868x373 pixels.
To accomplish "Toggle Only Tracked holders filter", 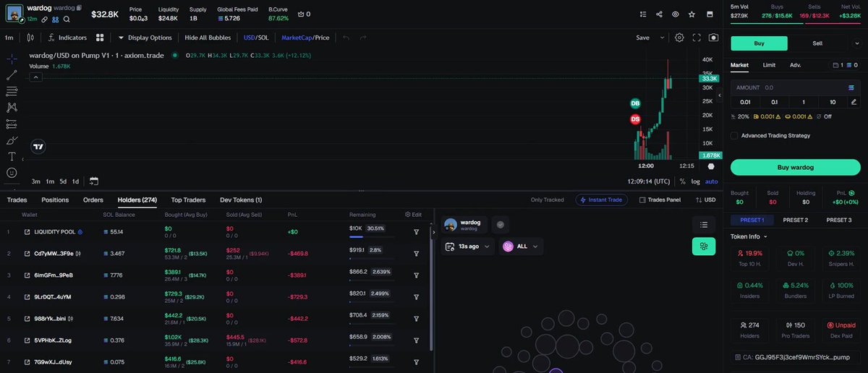I will click(547, 200).
